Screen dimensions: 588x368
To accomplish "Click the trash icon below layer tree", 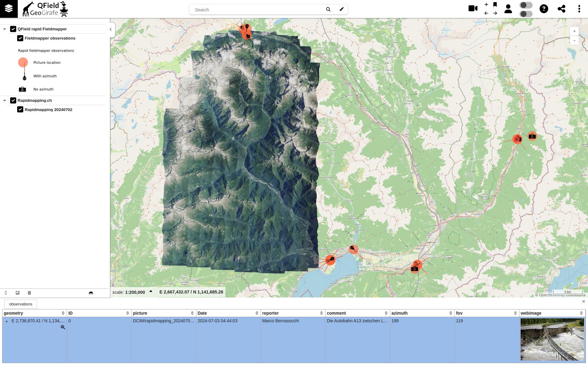I will 29,293.
